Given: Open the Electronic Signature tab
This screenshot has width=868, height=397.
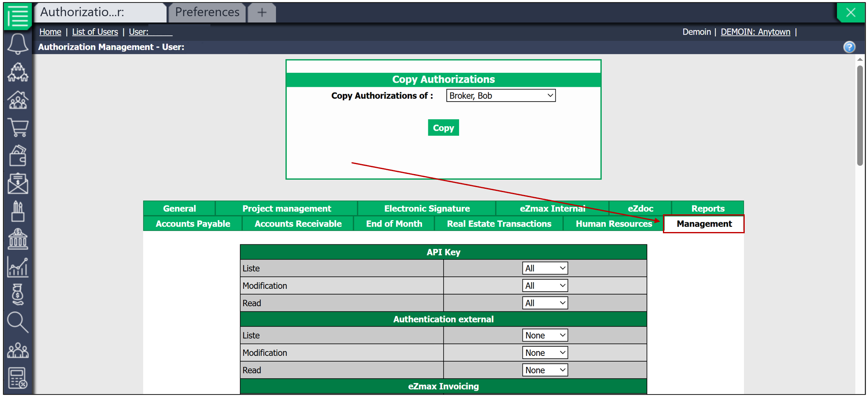Looking at the screenshot, I should pos(427,209).
